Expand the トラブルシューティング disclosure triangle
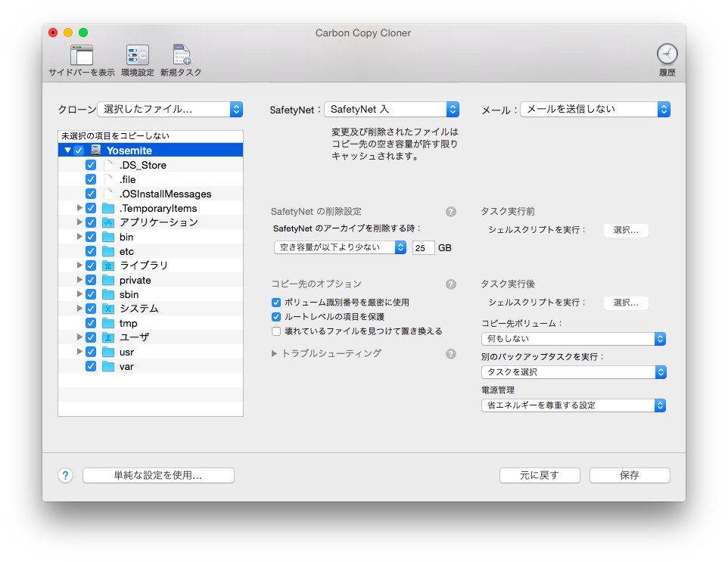This screenshot has height=562, width=728. 274,354
